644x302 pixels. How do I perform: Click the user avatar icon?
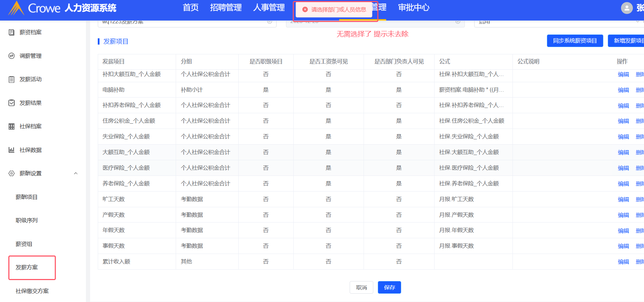tap(627, 8)
